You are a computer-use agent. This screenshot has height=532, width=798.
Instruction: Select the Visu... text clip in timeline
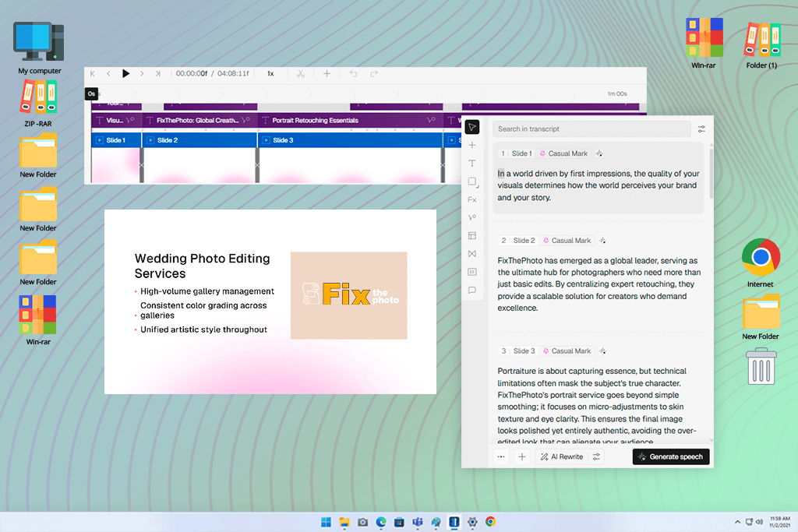coord(117,121)
